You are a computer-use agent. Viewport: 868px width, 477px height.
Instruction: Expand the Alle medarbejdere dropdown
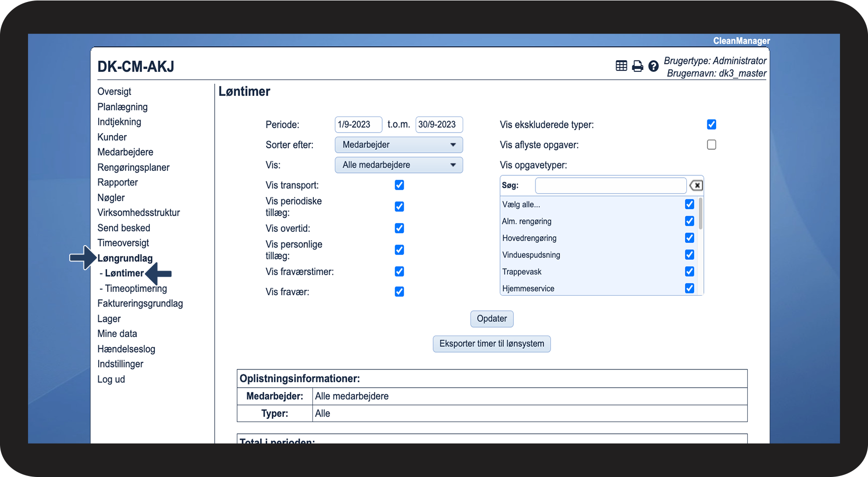398,165
